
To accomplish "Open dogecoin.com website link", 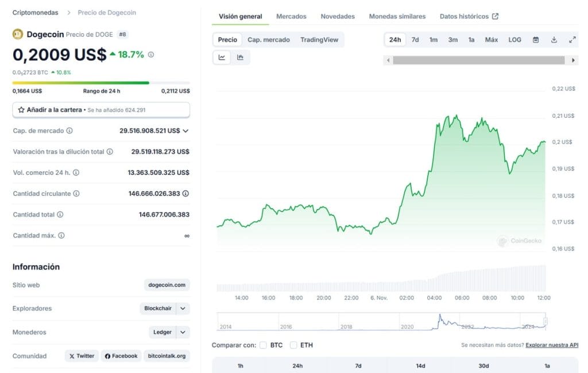I will coord(167,285).
